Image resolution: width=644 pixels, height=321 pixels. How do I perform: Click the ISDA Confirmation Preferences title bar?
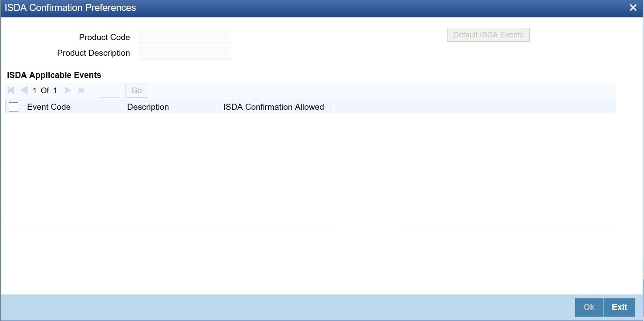pos(71,7)
